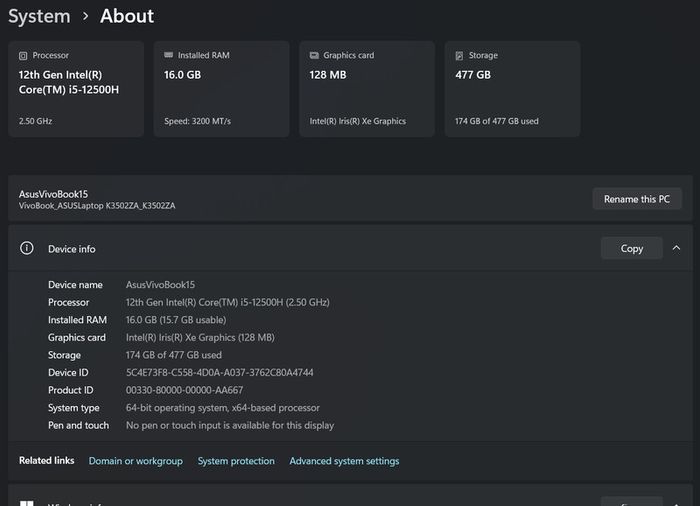Viewport: 700px width, 506px height.
Task: Open the Processor info card
Action: point(76,89)
